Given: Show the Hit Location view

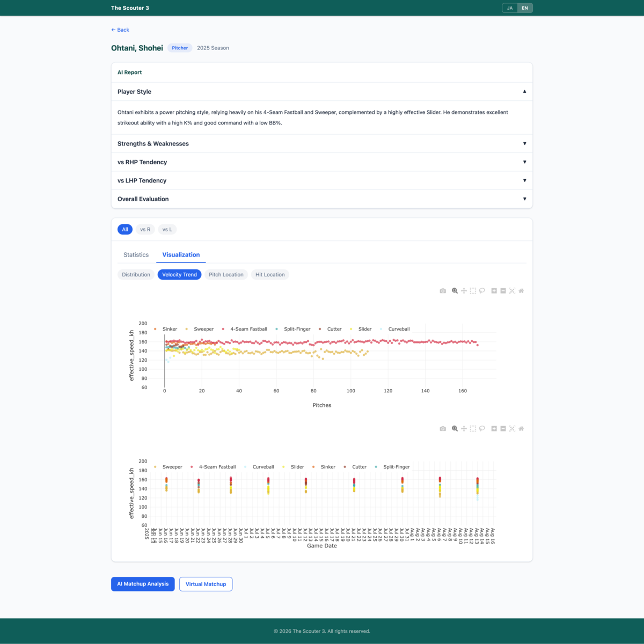Looking at the screenshot, I should pyautogui.click(x=270, y=275).
